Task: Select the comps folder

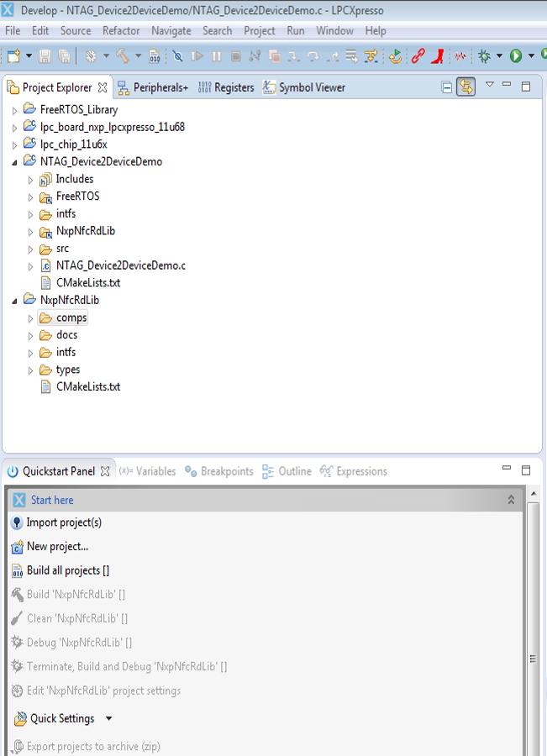Action: tap(63, 318)
